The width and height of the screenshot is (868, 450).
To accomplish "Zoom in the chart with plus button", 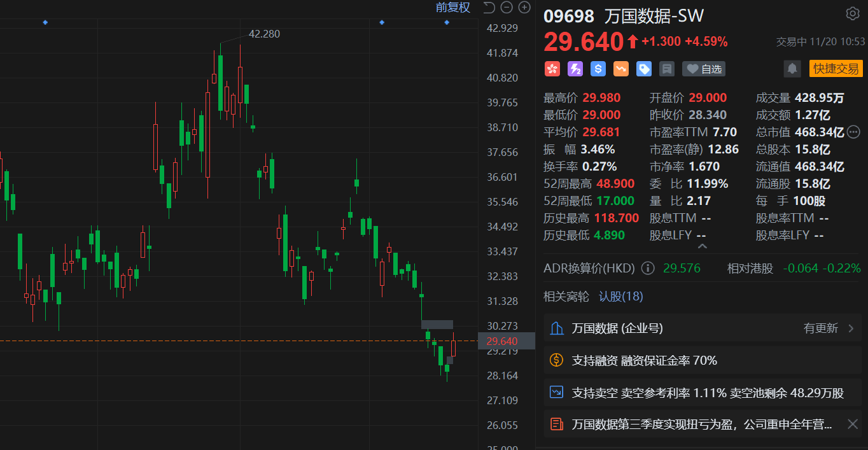I will [524, 8].
